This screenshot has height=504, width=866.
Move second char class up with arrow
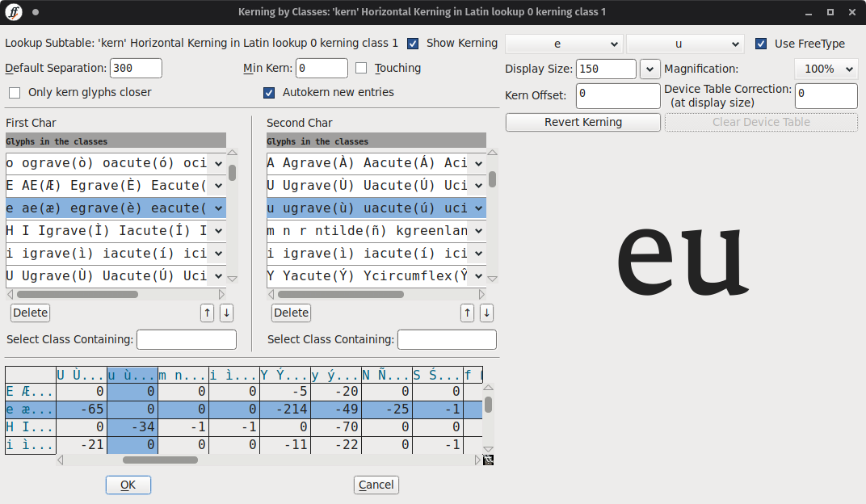[x=467, y=313]
